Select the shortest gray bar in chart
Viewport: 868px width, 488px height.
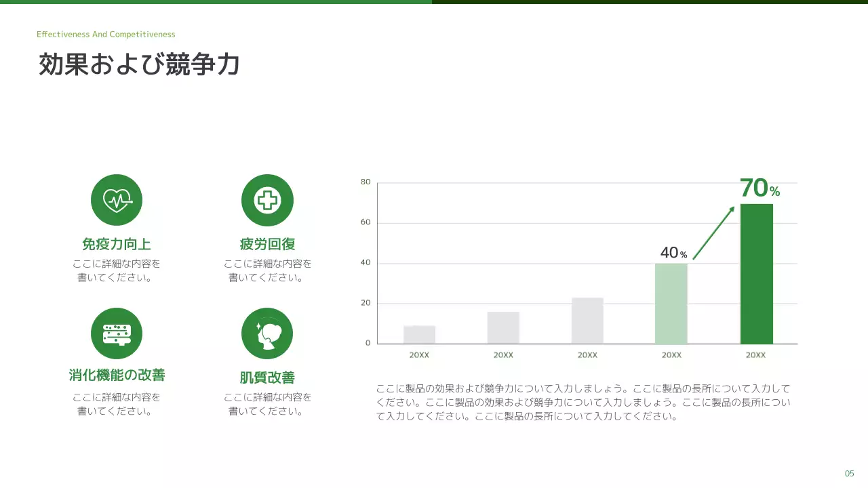pos(419,335)
